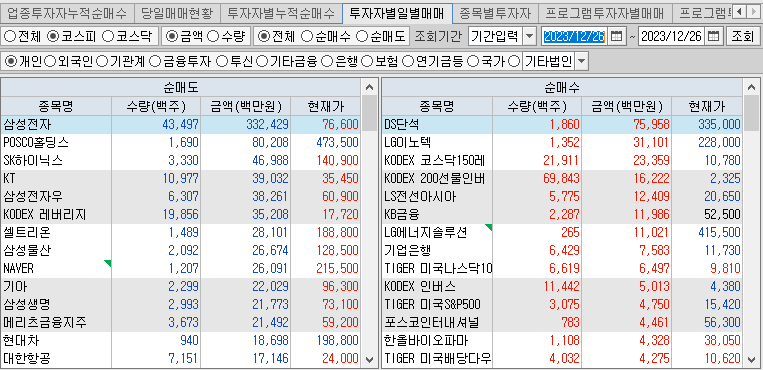
Task: Select the 순매수 filter radio button
Action: pyautogui.click(x=306, y=36)
